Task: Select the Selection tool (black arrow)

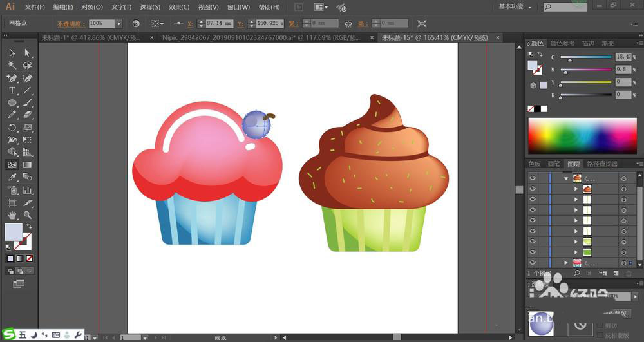Action: click(x=12, y=53)
